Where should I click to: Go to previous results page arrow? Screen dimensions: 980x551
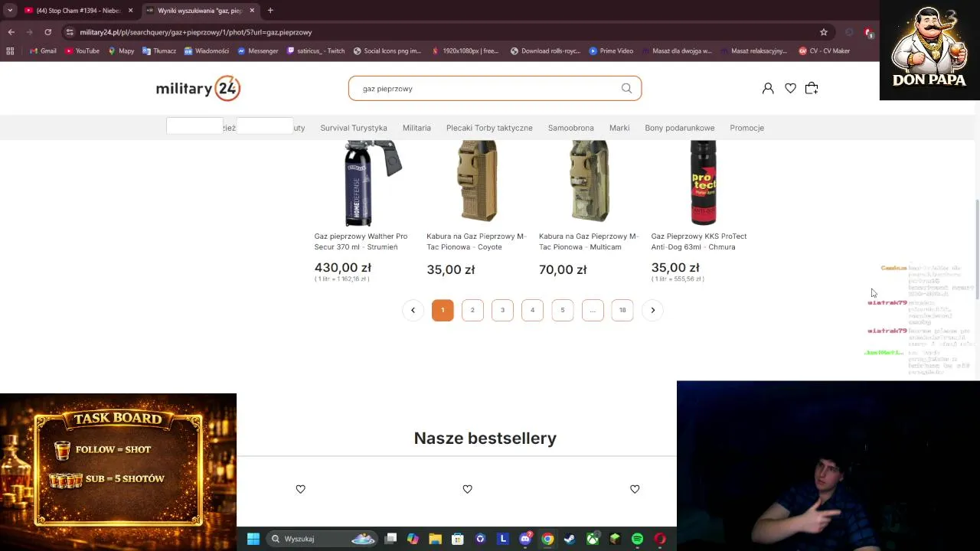tap(413, 310)
